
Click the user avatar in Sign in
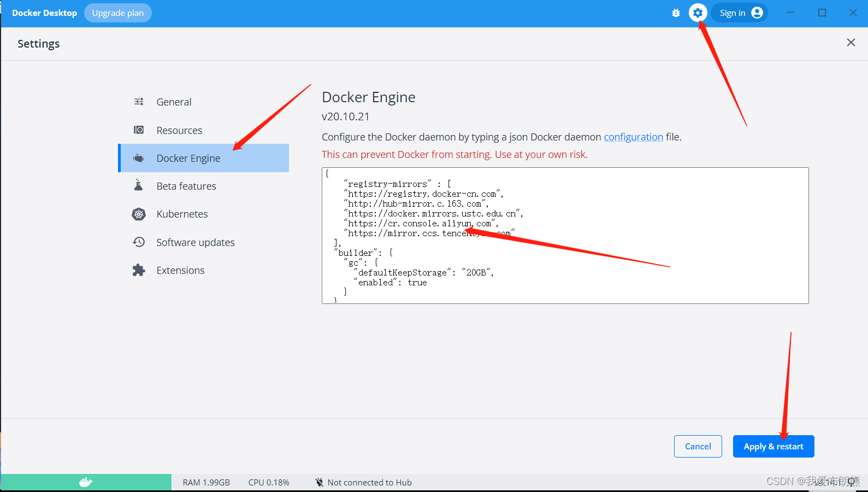click(x=757, y=13)
